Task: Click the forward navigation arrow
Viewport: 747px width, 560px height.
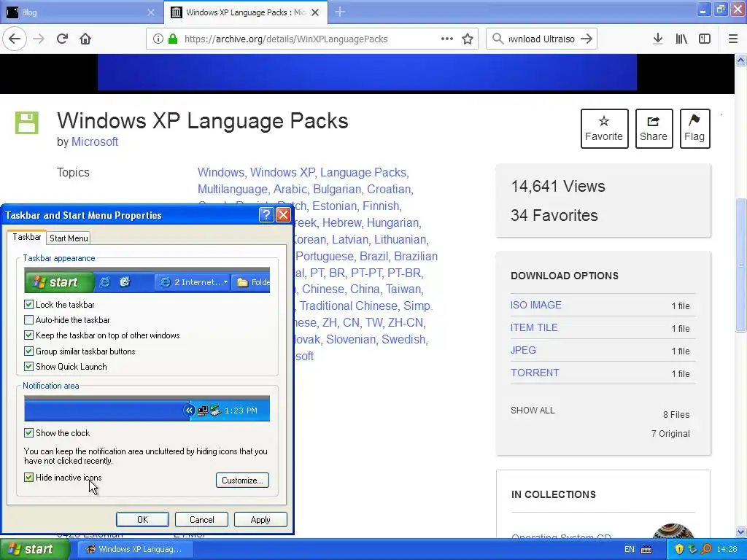Action: tap(39, 39)
